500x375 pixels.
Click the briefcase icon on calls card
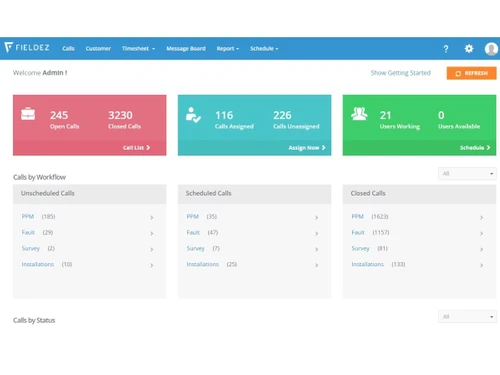(28, 114)
